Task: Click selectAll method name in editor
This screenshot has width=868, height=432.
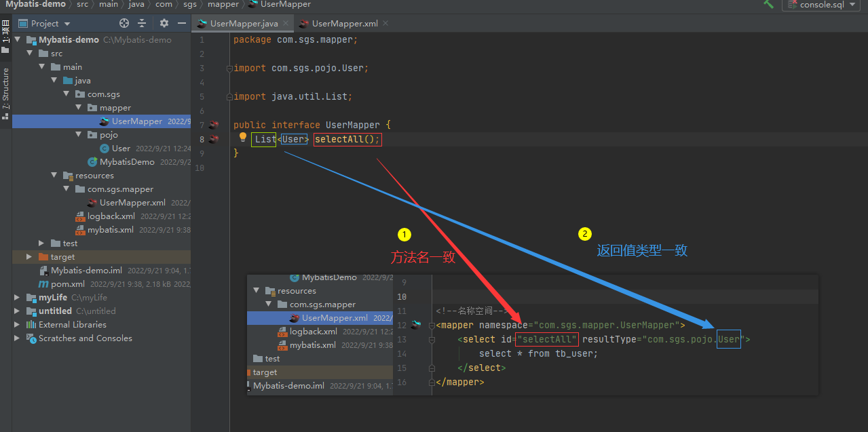Action: coord(339,139)
